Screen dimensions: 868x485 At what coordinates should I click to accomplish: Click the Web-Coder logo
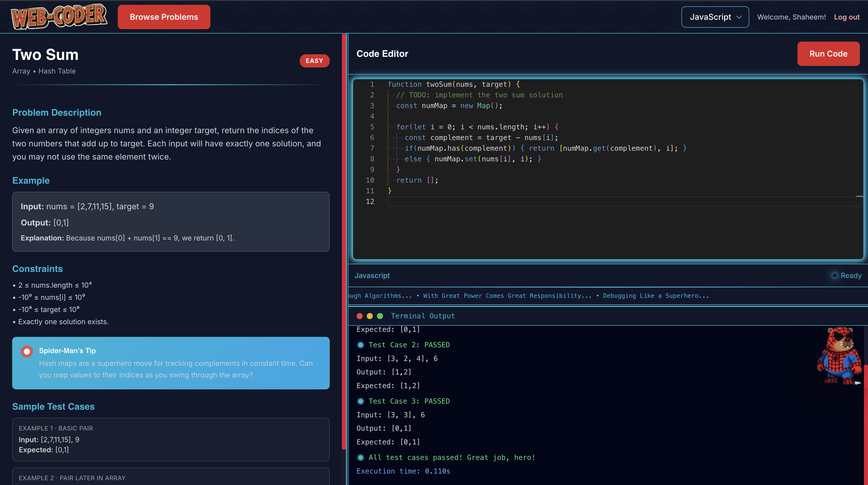tap(59, 17)
